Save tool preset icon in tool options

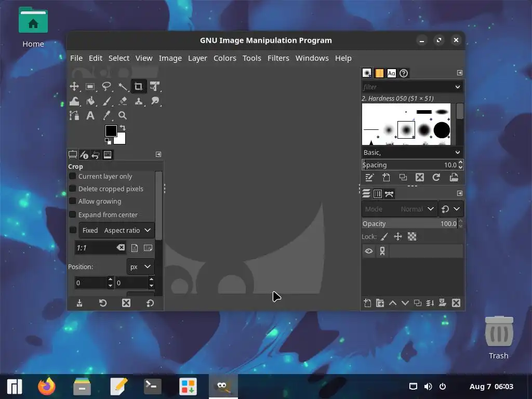(x=79, y=303)
